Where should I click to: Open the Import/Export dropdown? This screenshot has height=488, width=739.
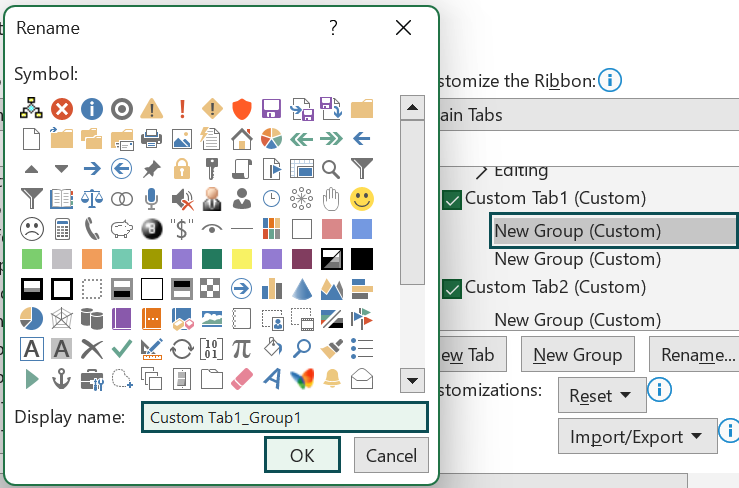(638, 437)
